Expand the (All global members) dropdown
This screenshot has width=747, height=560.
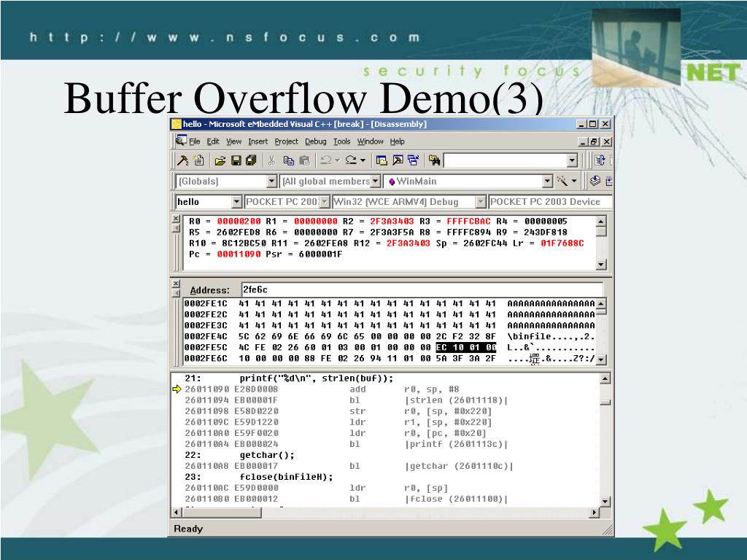tap(376, 182)
